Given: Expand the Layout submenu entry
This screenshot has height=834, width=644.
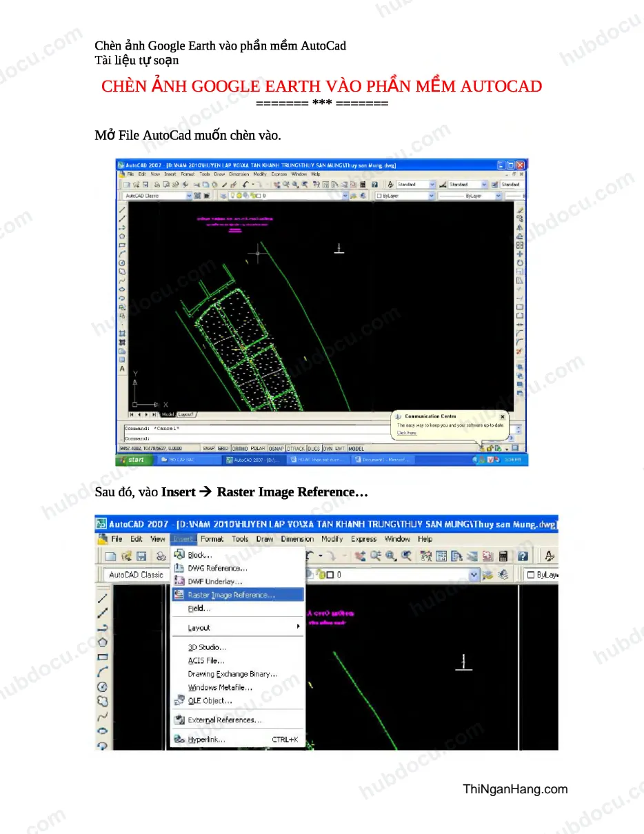Looking at the screenshot, I should point(237,628).
